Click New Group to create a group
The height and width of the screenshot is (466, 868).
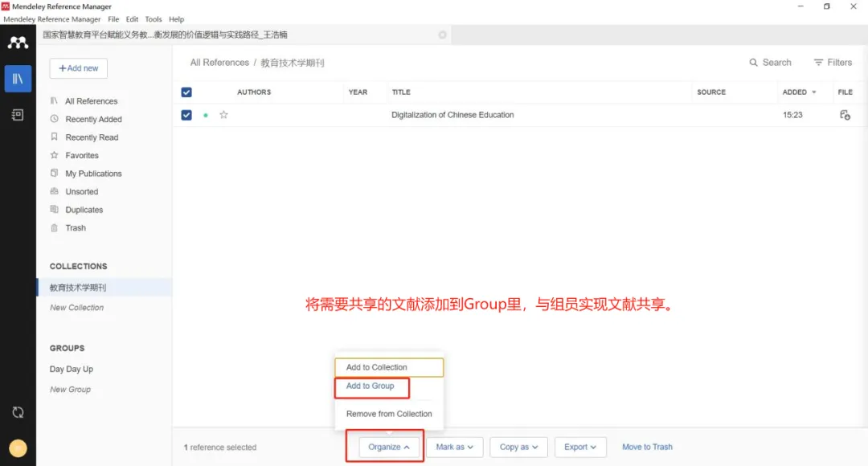[70, 390]
